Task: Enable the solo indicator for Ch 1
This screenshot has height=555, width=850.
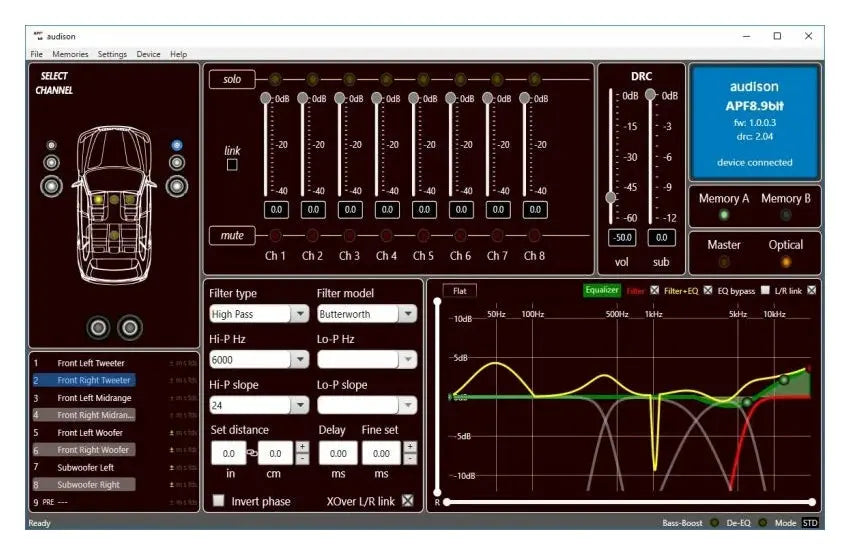Action: click(275, 79)
